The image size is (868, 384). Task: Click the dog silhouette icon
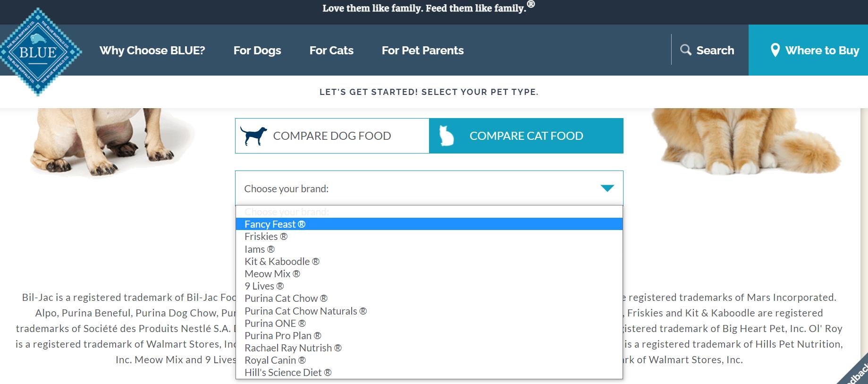253,136
